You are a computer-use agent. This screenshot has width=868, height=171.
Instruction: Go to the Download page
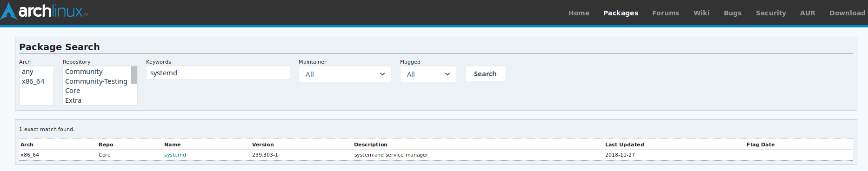(847, 13)
